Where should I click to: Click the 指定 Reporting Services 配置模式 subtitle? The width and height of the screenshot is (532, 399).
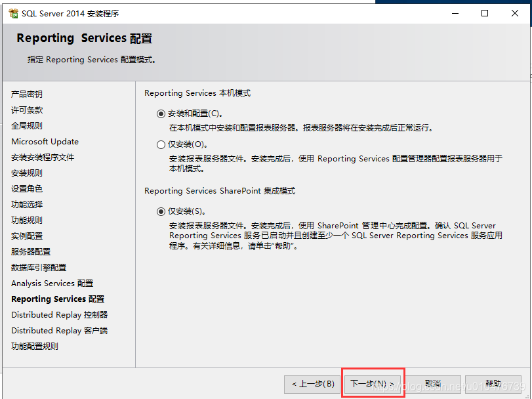click(x=92, y=60)
